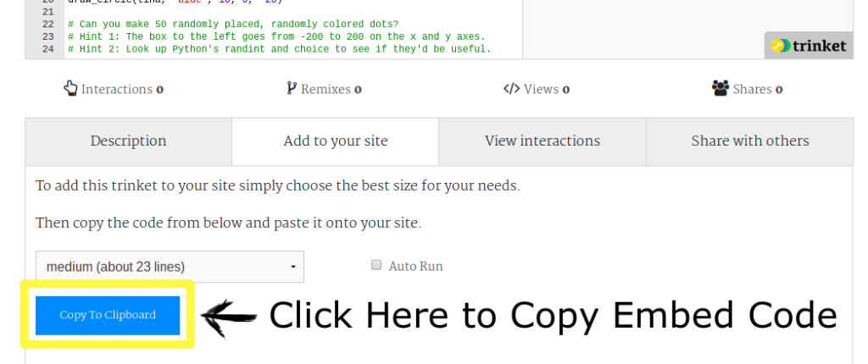The height and width of the screenshot is (364, 868).
Task: Click the Views count label
Action: coord(547,89)
